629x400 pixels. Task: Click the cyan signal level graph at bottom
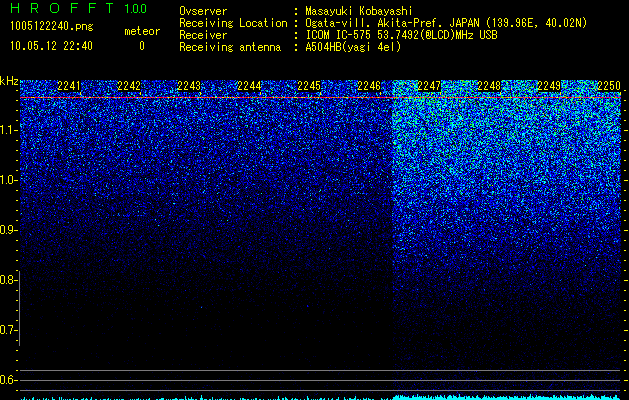click(x=320, y=397)
